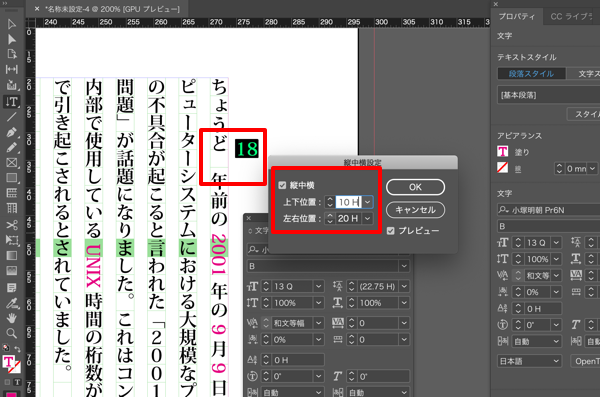Click the 線 stroke swatch in Properties

click(503, 168)
